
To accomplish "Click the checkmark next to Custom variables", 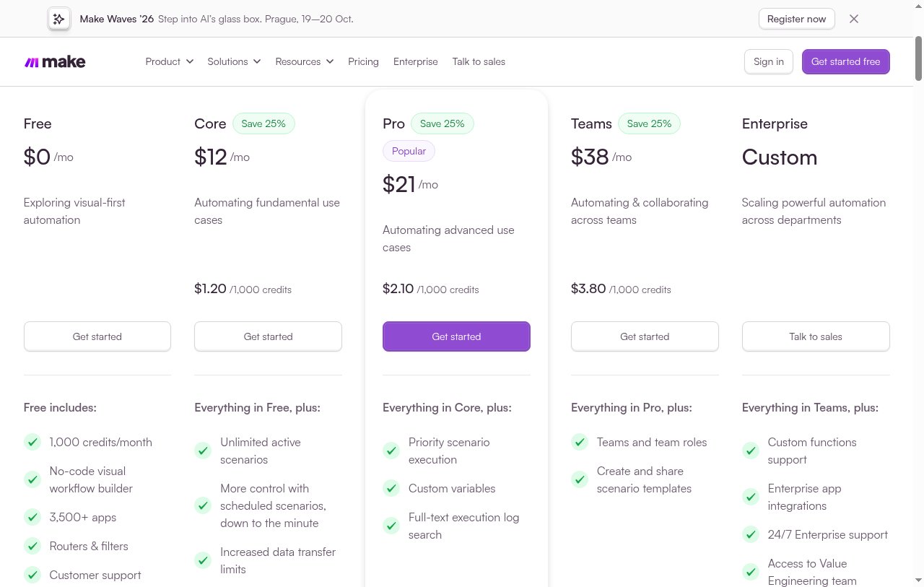I will coord(391,488).
